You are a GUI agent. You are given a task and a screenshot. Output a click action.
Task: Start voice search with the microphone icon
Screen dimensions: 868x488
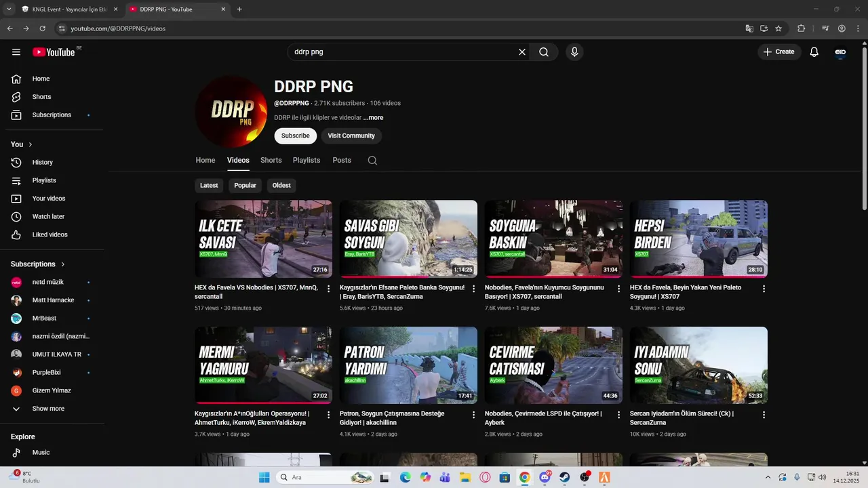574,52
